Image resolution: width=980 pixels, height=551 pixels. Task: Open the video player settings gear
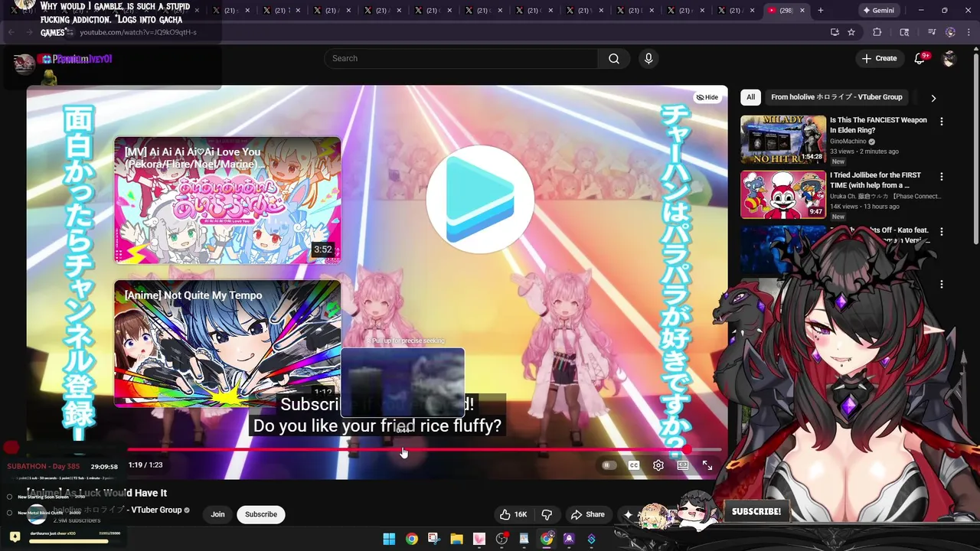point(658,465)
